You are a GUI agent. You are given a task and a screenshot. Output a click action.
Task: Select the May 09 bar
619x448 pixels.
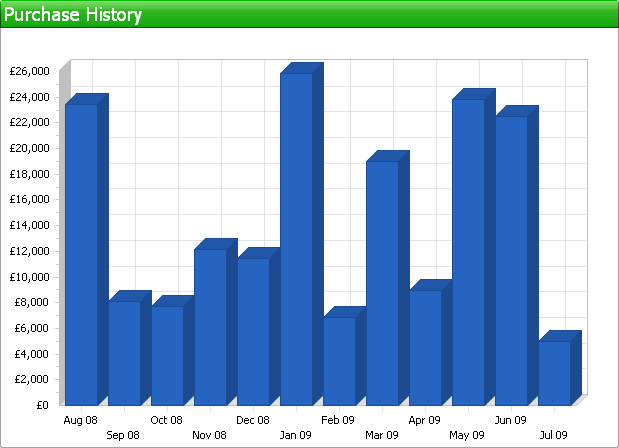tap(468, 252)
